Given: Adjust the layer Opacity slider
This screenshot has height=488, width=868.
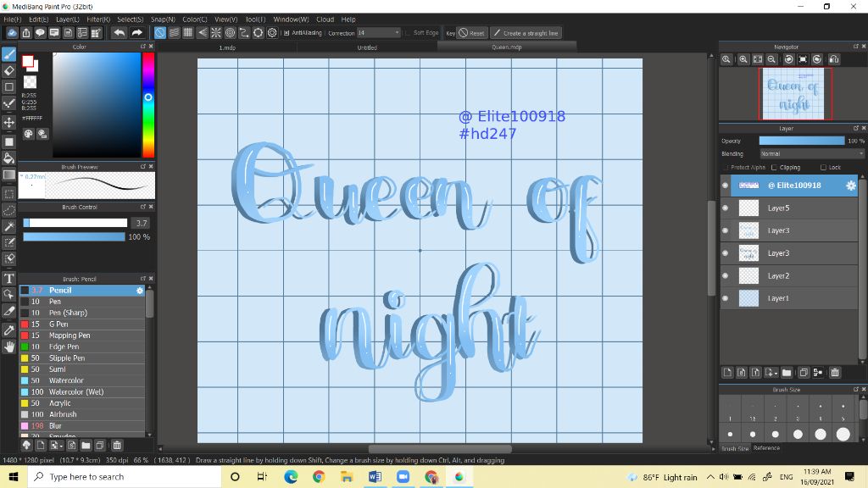Looking at the screenshot, I should [x=802, y=141].
